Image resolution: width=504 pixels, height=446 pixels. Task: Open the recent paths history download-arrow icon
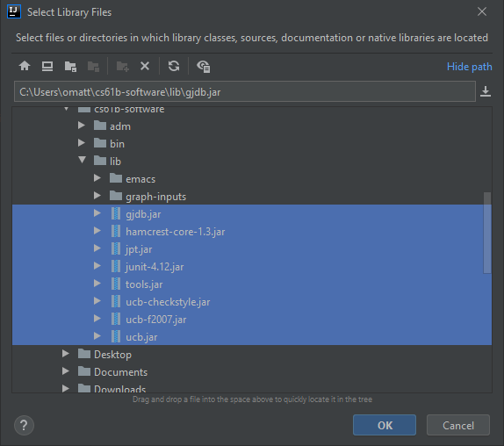click(x=486, y=91)
